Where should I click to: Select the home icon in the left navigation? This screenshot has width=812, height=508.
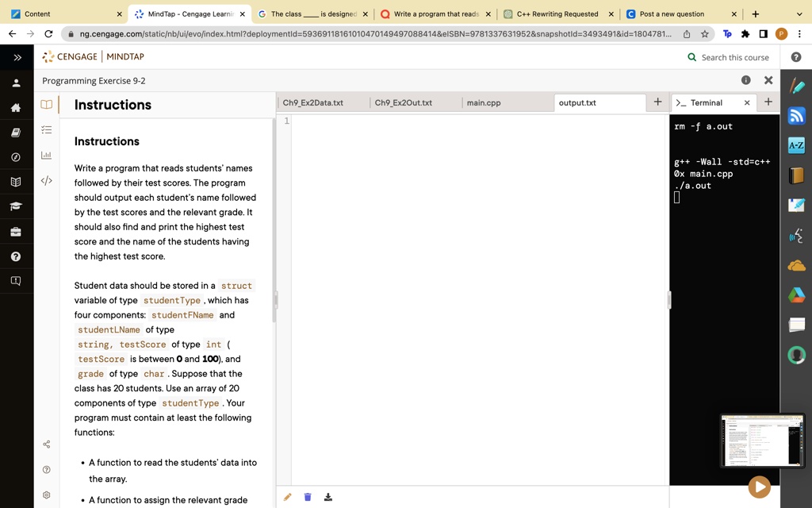coord(16,110)
